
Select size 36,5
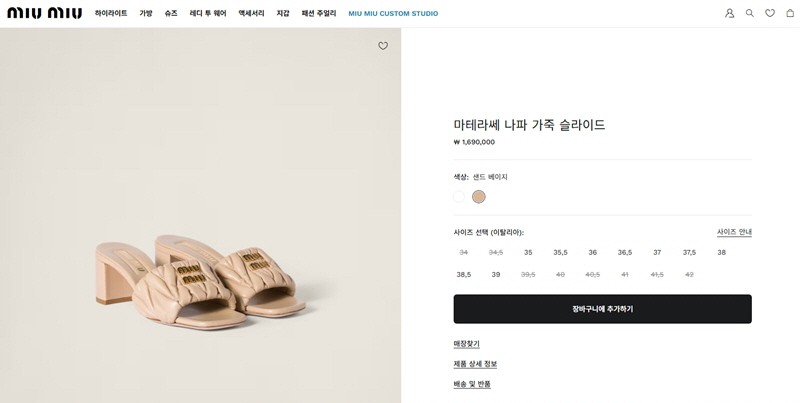[x=624, y=253]
